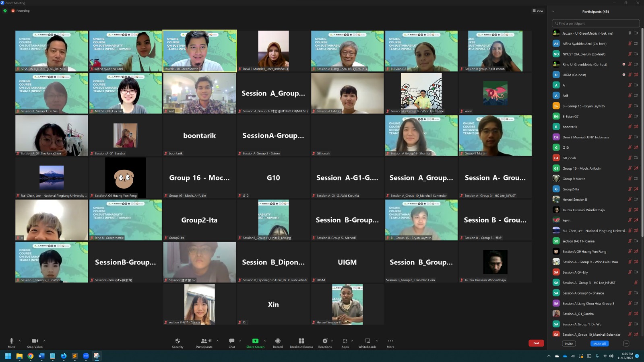Open the Whiteboards icon

click(x=367, y=341)
